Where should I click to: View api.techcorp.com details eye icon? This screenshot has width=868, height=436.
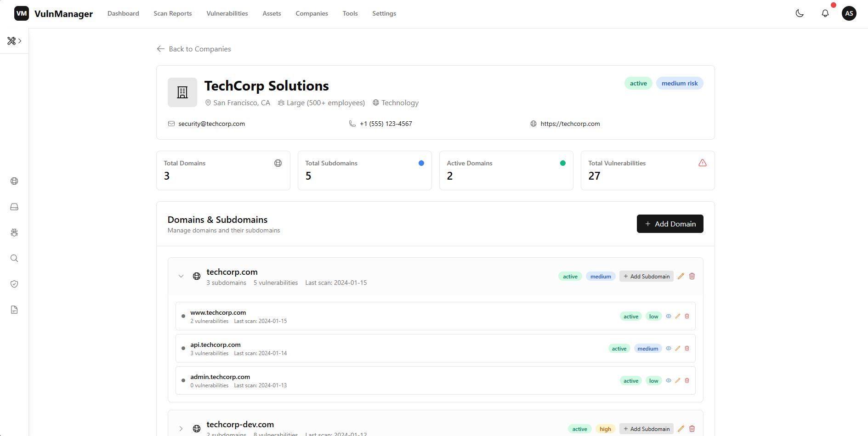[x=669, y=348]
